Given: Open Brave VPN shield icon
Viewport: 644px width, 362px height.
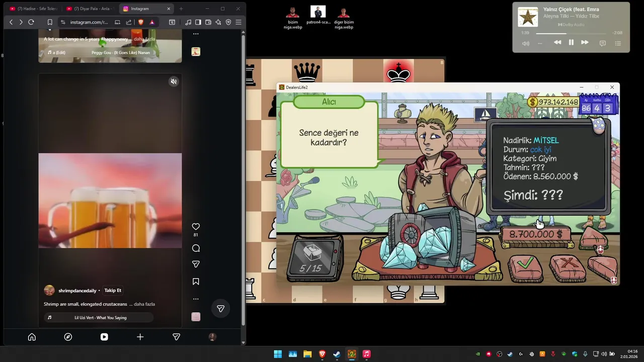Looking at the screenshot, I should [x=228, y=22].
